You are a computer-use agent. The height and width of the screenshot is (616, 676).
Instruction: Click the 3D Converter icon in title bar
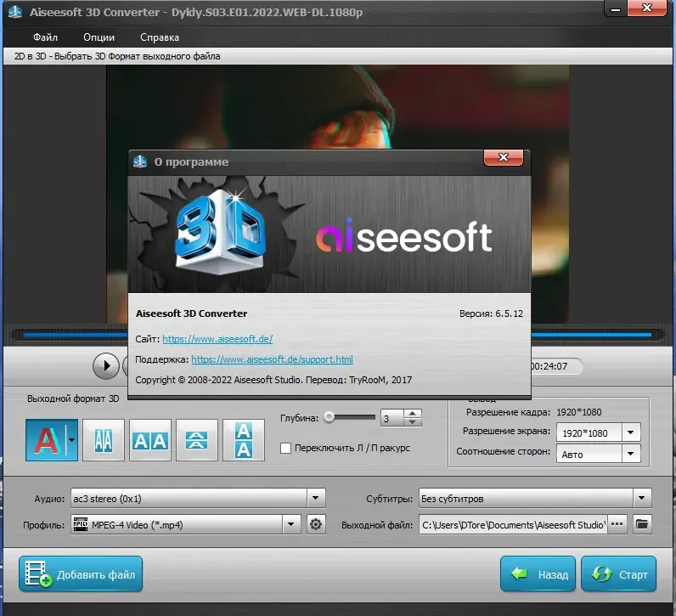click(x=15, y=12)
